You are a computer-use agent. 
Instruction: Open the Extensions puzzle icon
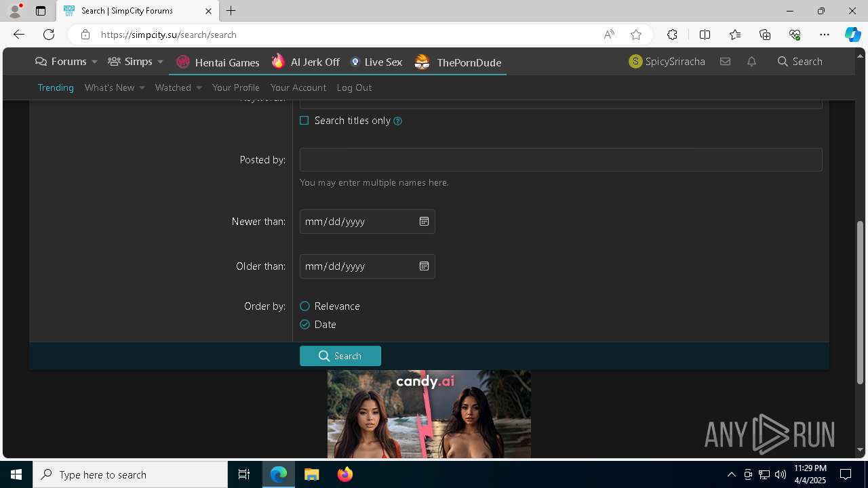click(672, 35)
